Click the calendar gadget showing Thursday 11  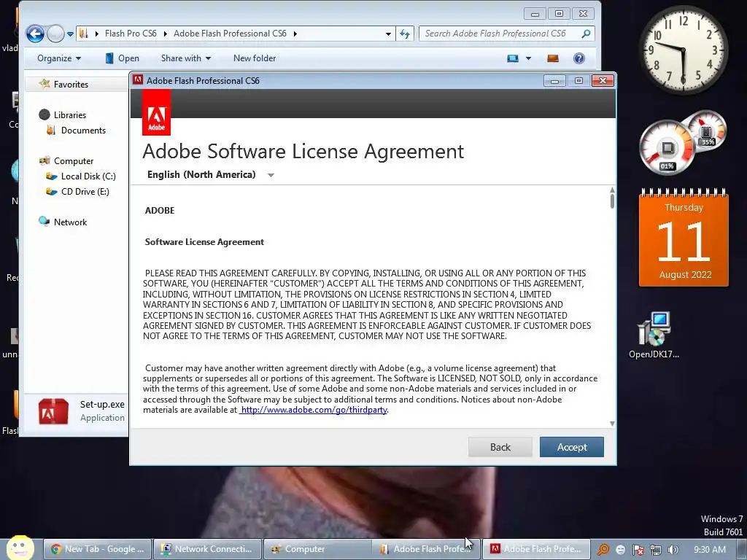tap(684, 238)
